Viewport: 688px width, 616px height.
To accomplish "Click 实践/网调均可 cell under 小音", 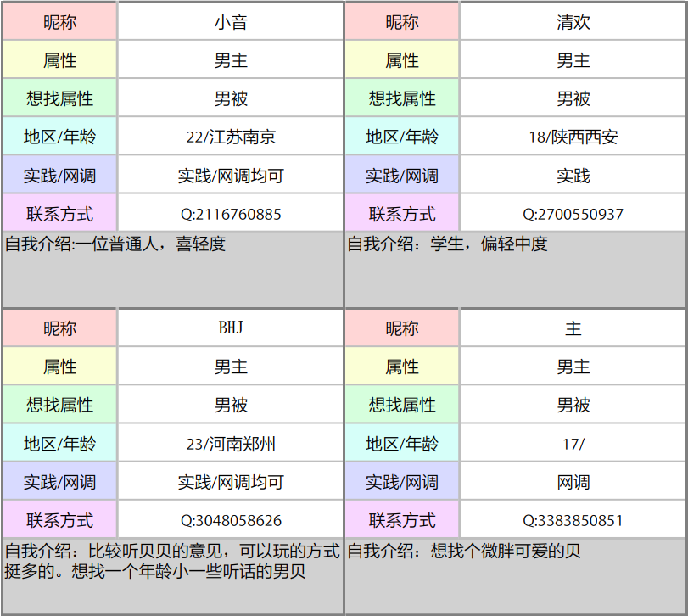I will [x=229, y=175].
